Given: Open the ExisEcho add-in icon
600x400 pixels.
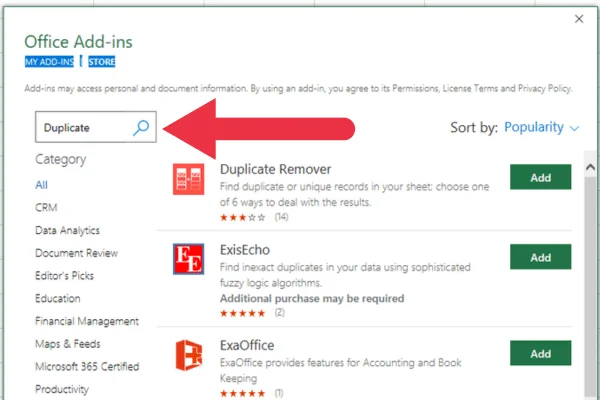Looking at the screenshot, I should (188, 259).
